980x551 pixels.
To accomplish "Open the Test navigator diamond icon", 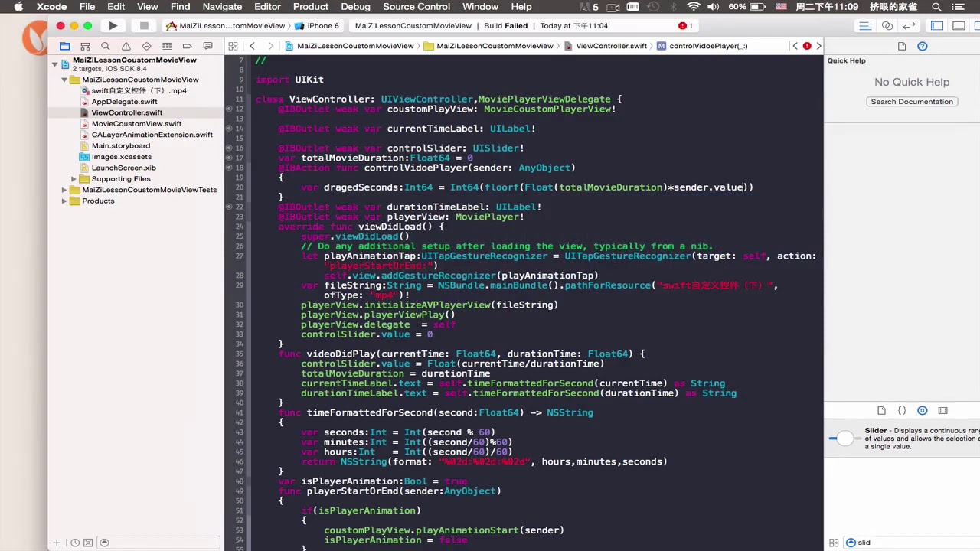I will tap(146, 46).
